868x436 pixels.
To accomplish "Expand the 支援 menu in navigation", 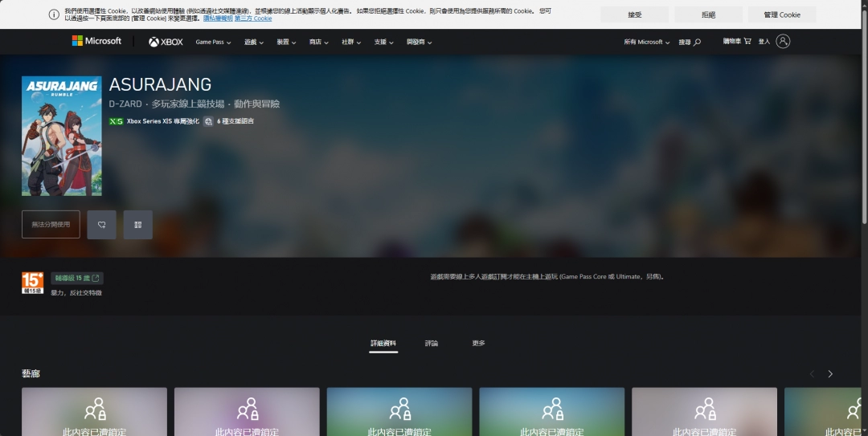I will click(x=383, y=42).
